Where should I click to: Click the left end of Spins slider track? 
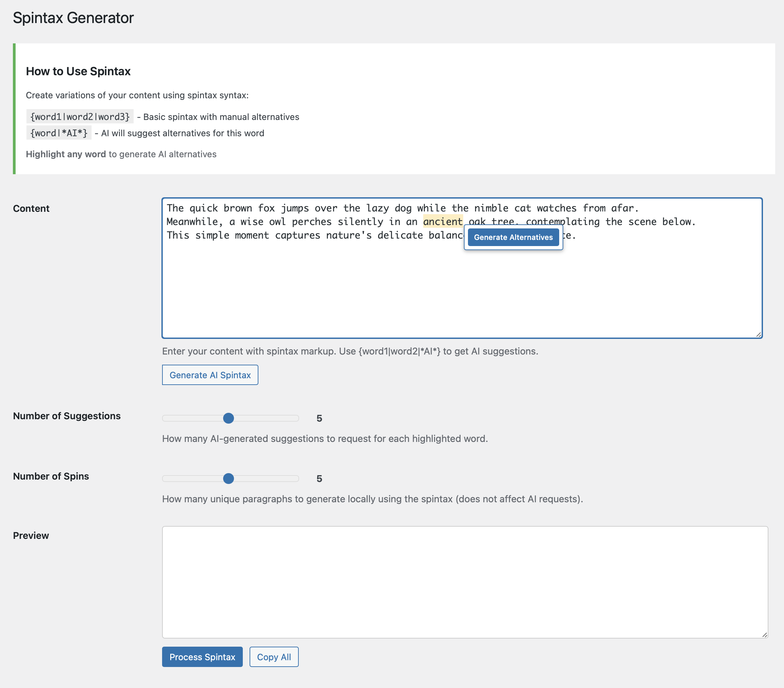tap(165, 478)
